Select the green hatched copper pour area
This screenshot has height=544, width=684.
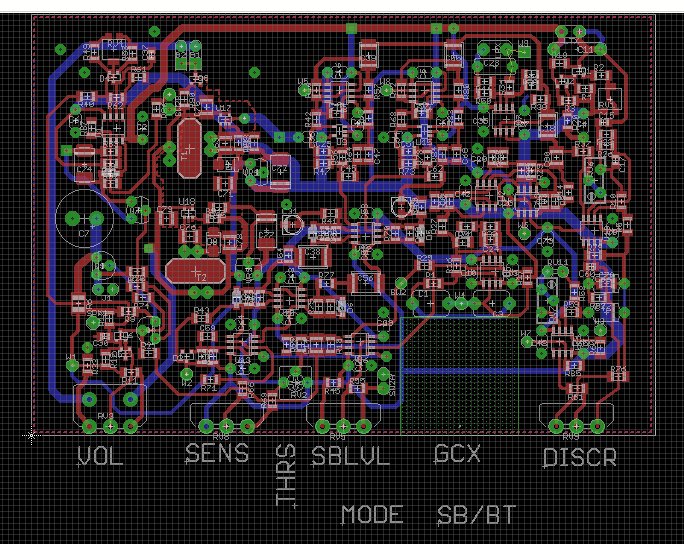pyautogui.click(x=459, y=376)
